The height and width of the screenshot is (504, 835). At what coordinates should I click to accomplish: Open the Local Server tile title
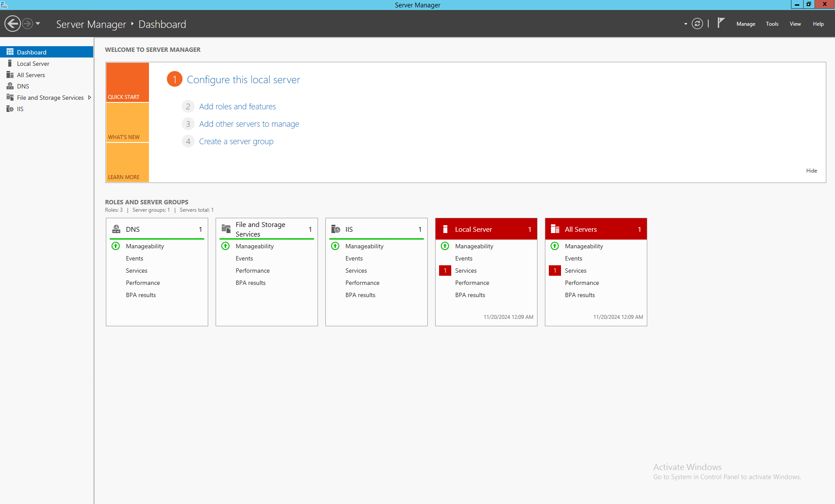[473, 229]
